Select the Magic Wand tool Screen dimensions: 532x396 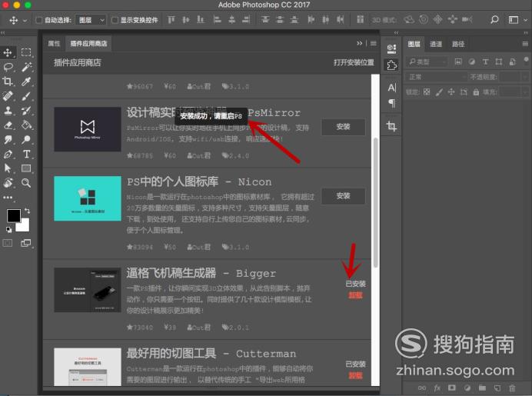(26, 67)
